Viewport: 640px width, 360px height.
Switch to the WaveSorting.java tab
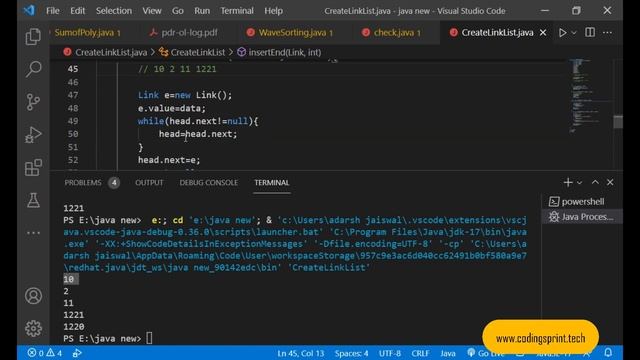tap(296, 33)
